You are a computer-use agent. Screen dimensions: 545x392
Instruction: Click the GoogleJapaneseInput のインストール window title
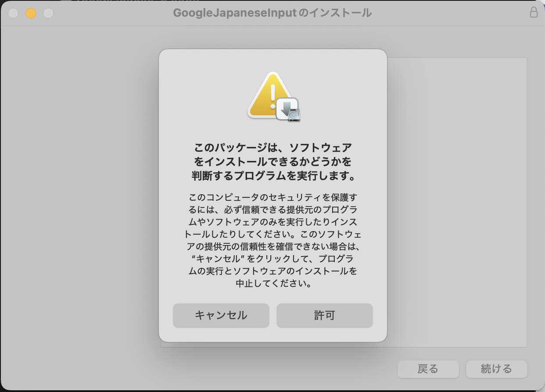[x=272, y=13]
